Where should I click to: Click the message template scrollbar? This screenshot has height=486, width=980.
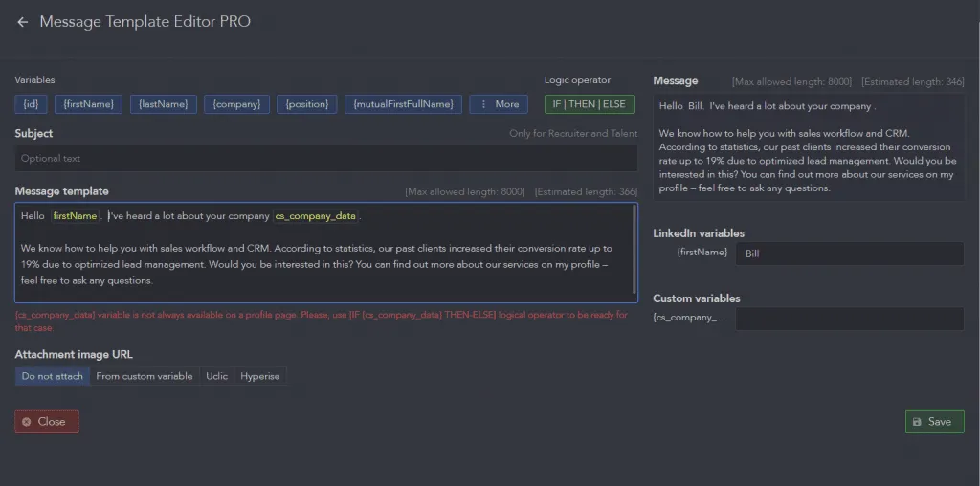[635, 250]
